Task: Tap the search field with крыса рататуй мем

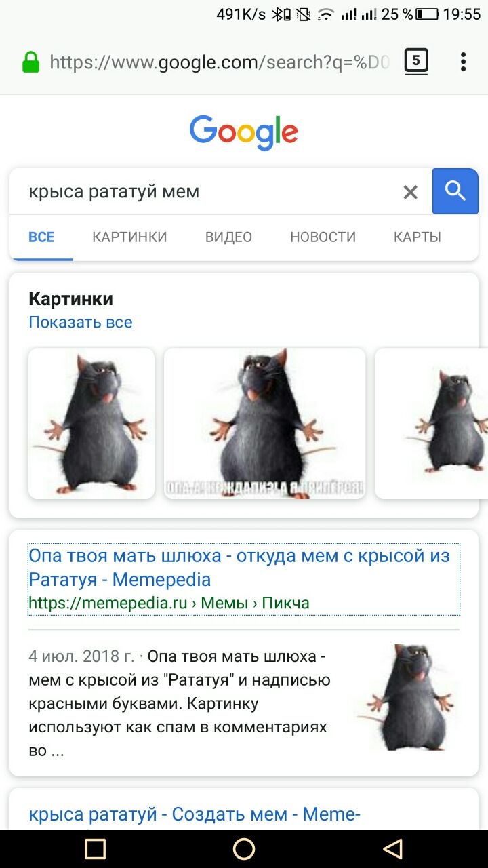Action: pos(210,191)
